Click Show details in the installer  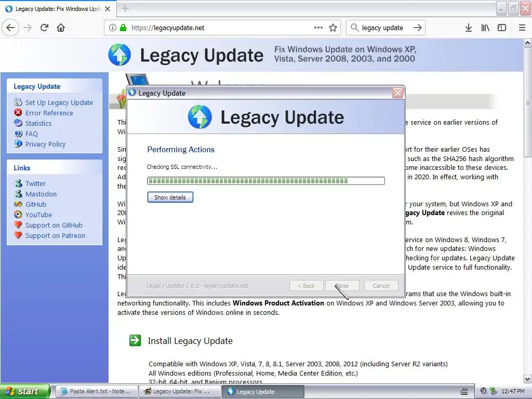click(170, 197)
